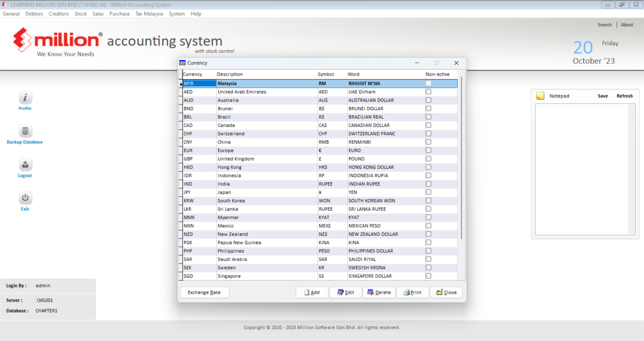Open the Stock menu

pyautogui.click(x=80, y=14)
